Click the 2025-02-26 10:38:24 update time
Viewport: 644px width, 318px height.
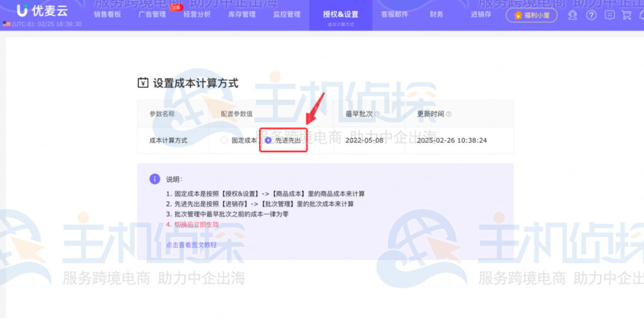tap(452, 140)
